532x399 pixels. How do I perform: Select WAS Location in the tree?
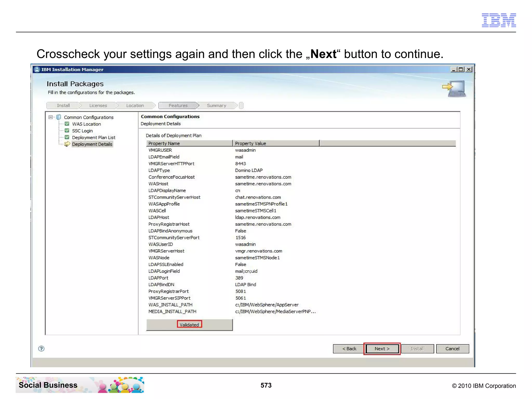pyautogui.click(x=87, y=124)
